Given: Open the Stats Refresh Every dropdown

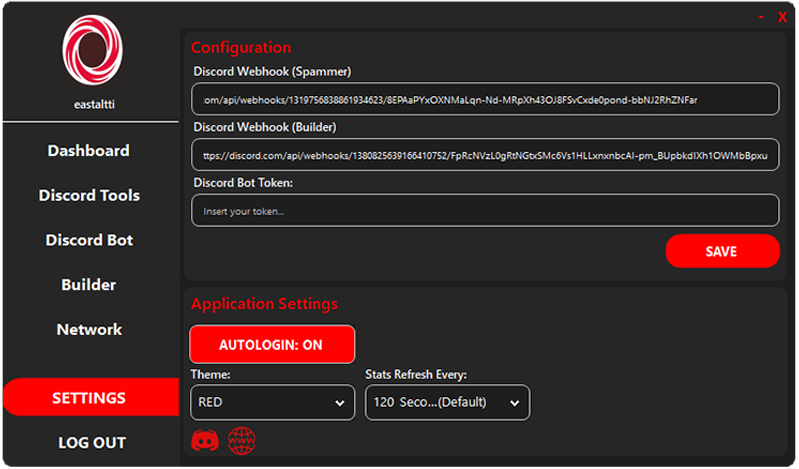Looking at the screenshot, I should [447, 402].
